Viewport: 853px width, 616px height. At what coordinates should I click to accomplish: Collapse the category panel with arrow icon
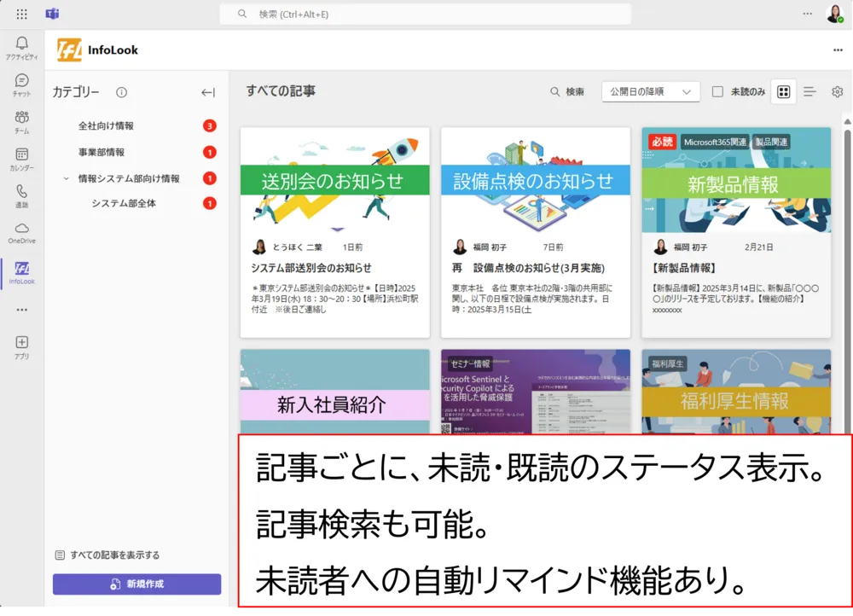coord(207,92)
